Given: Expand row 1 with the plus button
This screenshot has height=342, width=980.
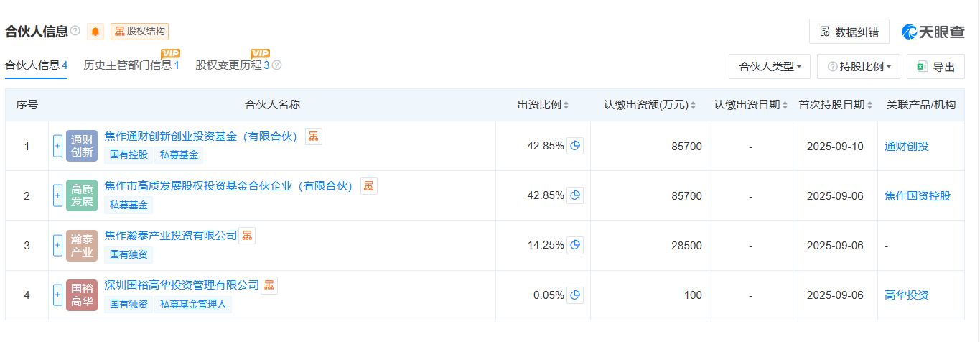Looking at the screenshot, I should [x=57, y=146].
